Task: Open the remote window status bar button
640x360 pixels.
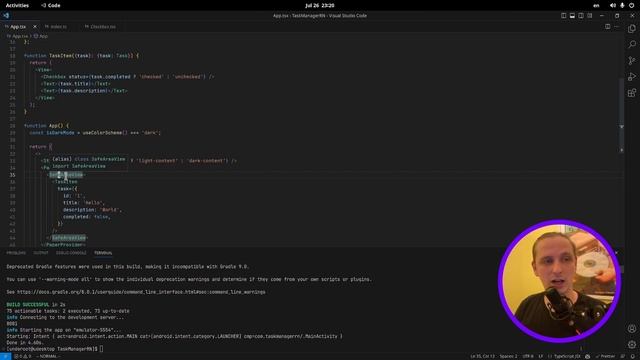Action: pyautogui.click(x=5, y=356)
